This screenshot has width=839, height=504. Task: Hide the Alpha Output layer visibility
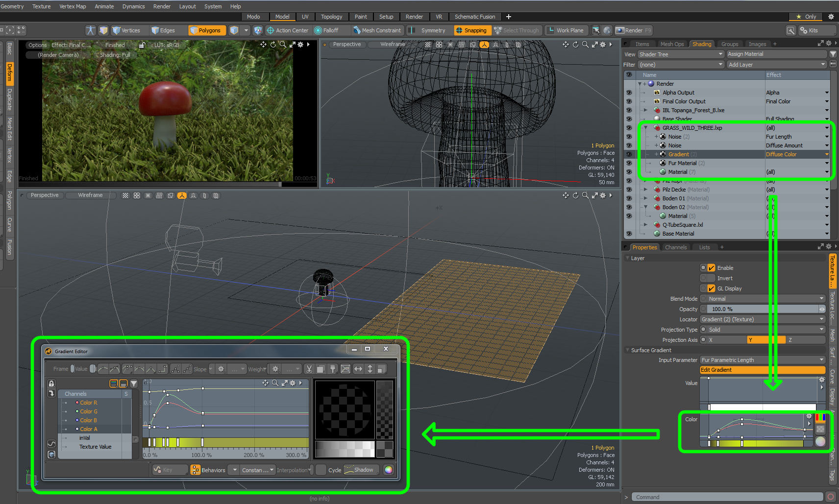629,93
